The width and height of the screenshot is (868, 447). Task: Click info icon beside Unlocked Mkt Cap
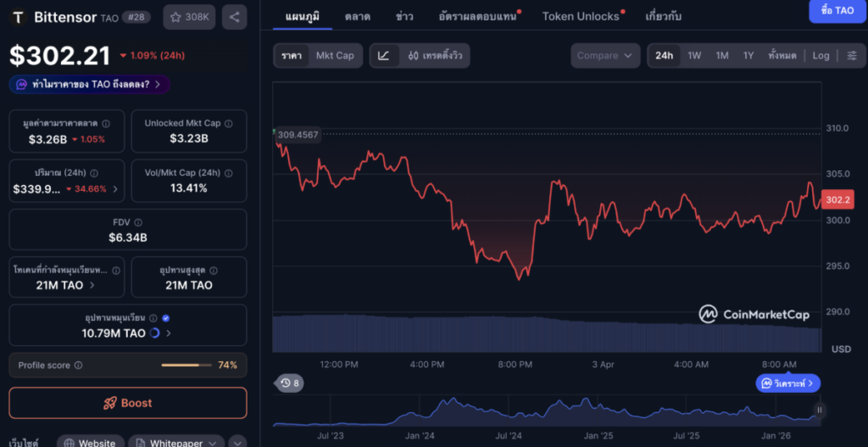coord(229,123)
